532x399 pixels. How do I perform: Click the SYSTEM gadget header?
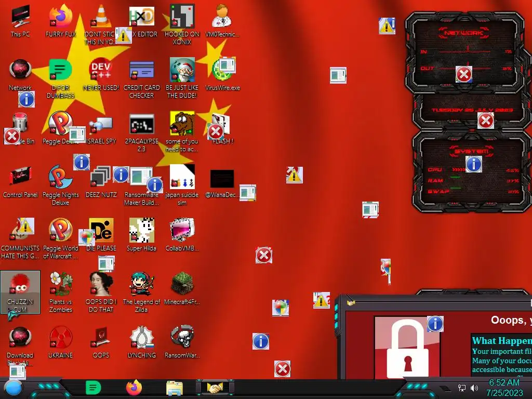click(x=471, y=151)
